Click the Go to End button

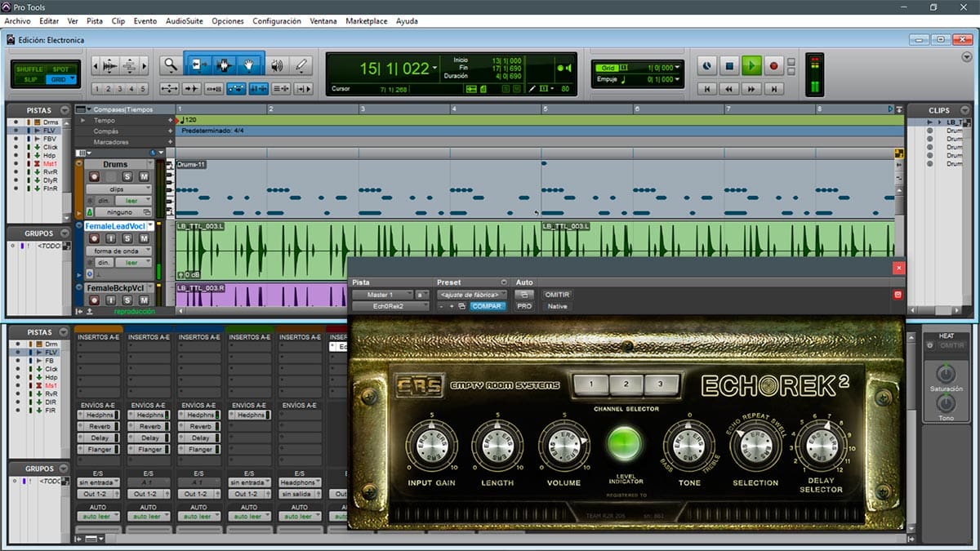pyautogui.click(x=773, y=88)
